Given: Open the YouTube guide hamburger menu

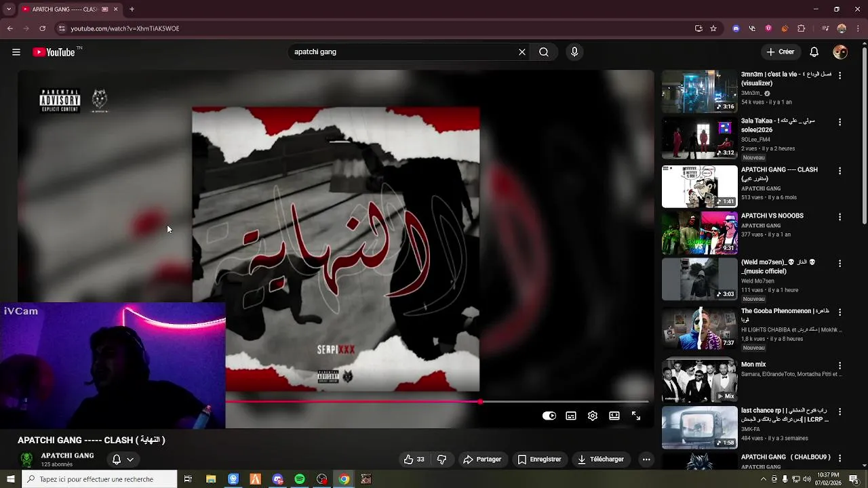Looking at the screenshot, I should point(16,52).
